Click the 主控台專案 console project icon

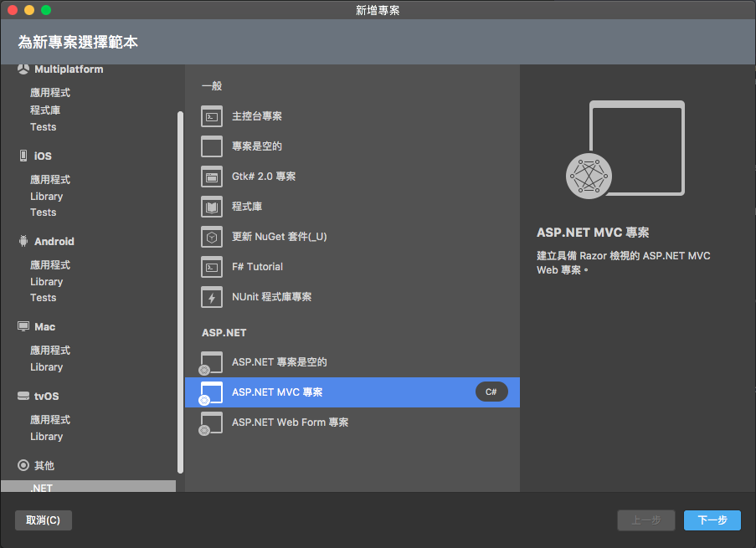click(x=212, y=116)
